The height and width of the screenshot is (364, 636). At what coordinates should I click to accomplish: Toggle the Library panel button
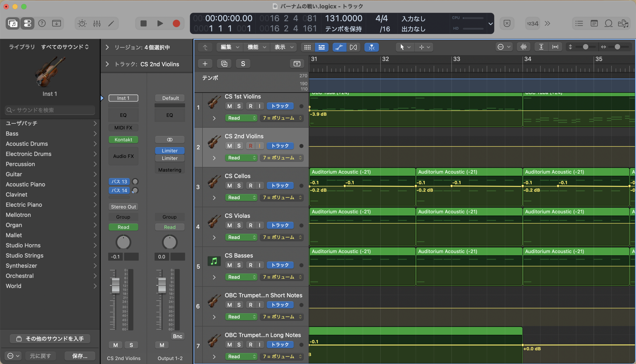coord(13,24)
